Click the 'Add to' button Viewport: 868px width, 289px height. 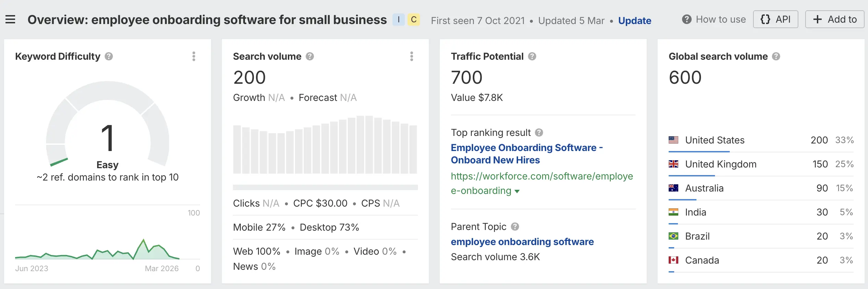[834, 19]
